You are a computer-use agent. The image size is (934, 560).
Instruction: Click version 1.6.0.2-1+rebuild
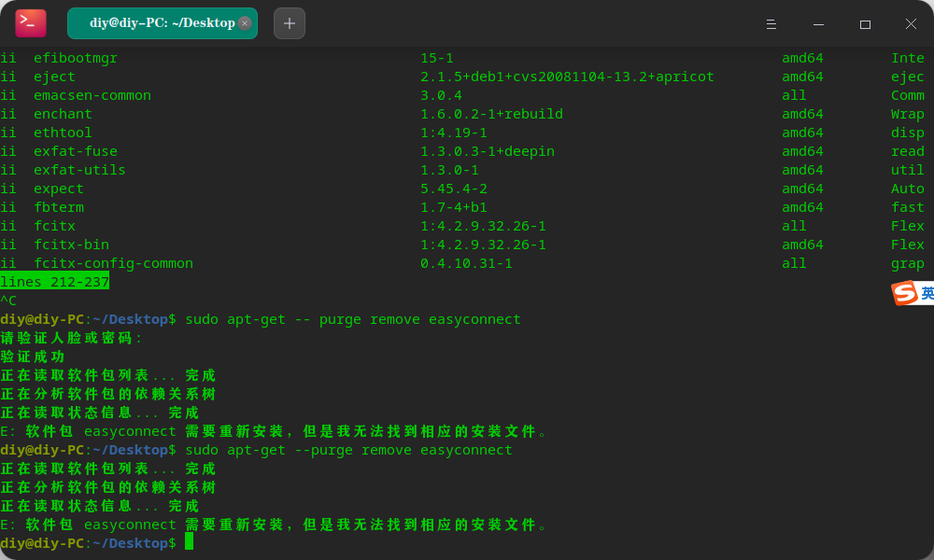491,114
